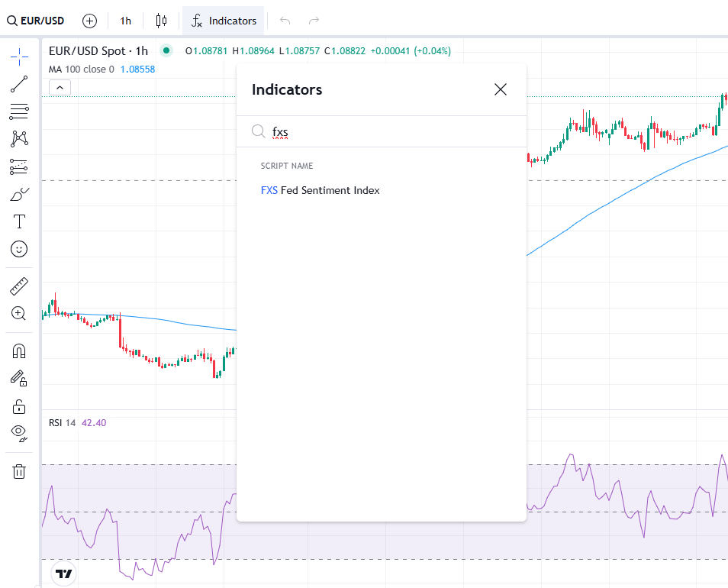728x588 pixels.
Task: Select the brush drawing tool
Action: coord(19,195)
